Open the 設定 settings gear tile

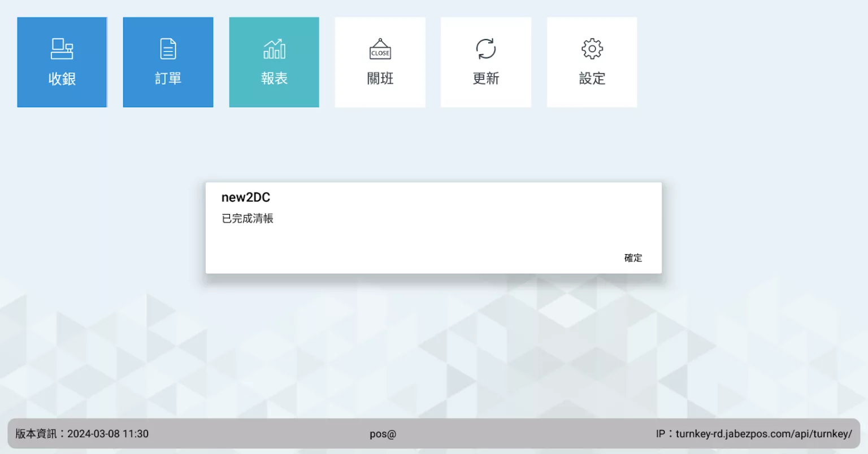[592, 62]
